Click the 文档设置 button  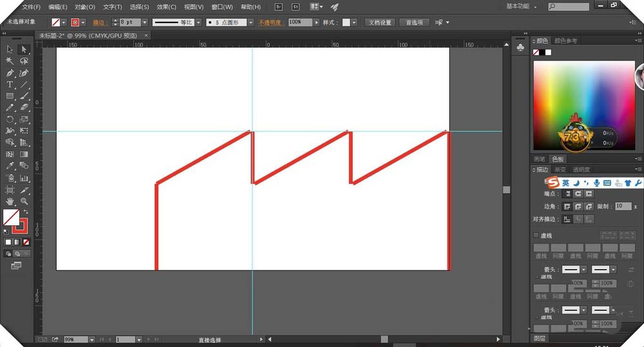[380, 22]
